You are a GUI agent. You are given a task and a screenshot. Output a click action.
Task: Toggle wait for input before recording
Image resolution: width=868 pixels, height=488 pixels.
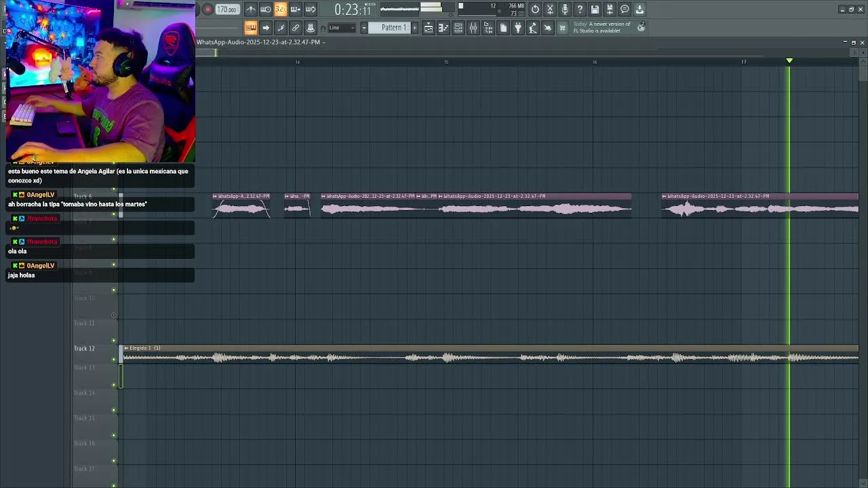tap(266, 9)
